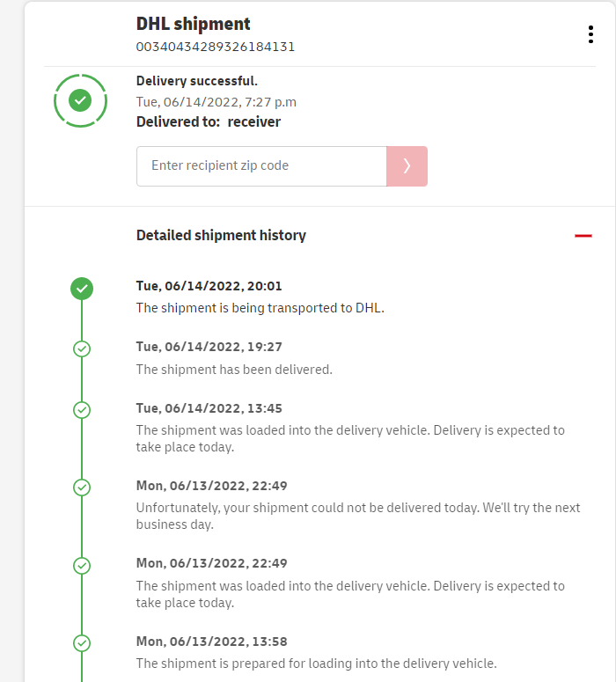Enter recipient zip code in the field

[261, 166]
